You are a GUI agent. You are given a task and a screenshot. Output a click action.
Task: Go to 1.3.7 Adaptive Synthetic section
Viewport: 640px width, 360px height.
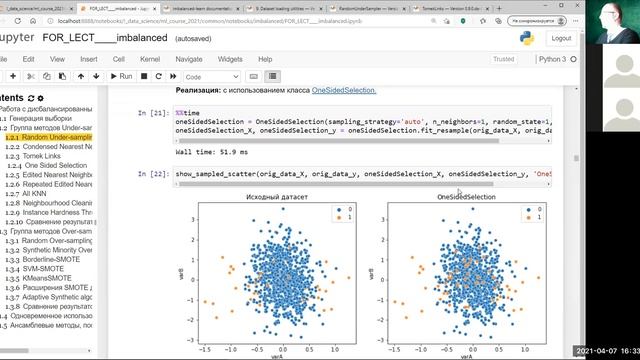(x=49, y=297)
